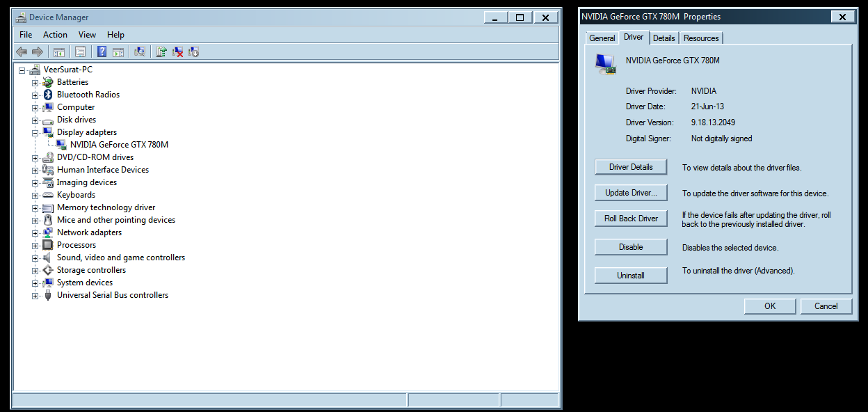Expand the Human Interface Devices node

pos(35,171)
